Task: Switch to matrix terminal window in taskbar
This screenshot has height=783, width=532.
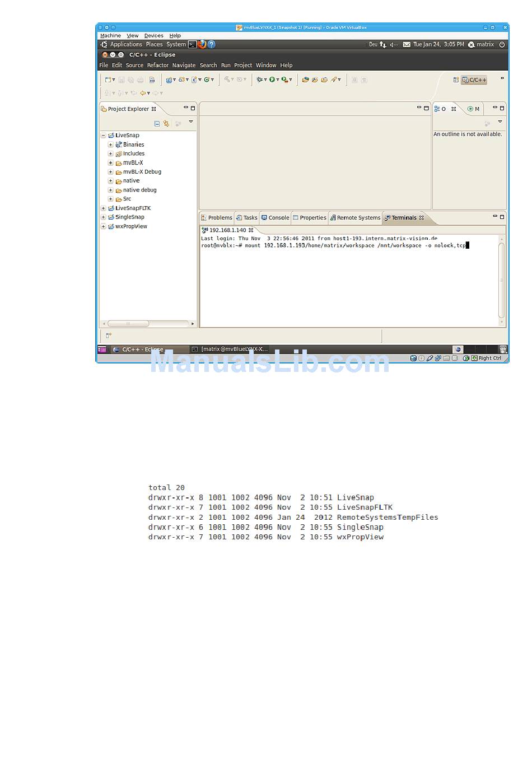Action: tap(231, 349)
